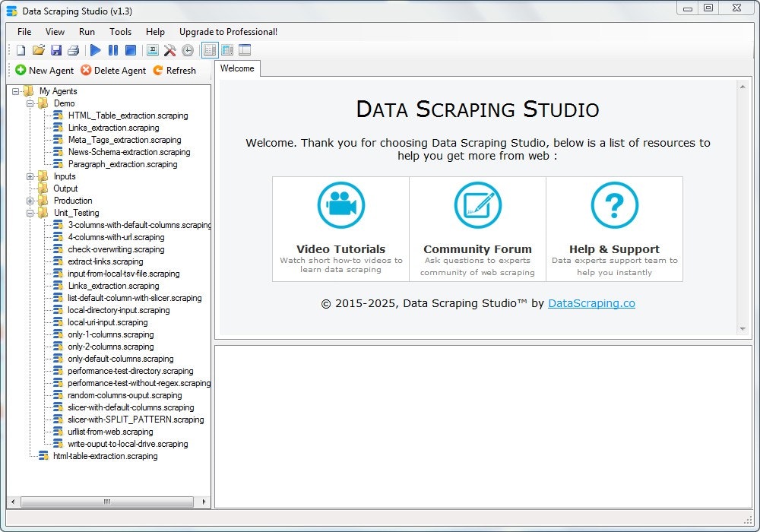Click the Open folder toolbar icon
The height and width of the screenshot is (532, 760).
coord(39,50)
